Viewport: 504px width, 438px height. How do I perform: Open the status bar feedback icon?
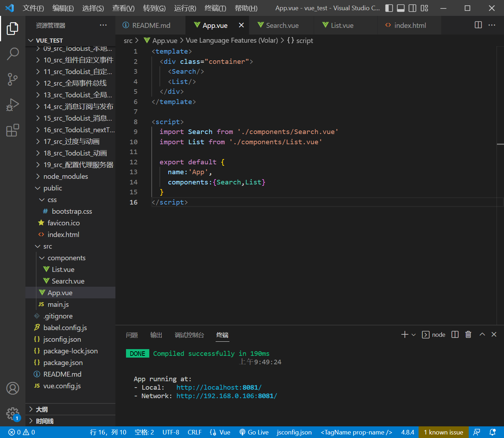[476, 432]
